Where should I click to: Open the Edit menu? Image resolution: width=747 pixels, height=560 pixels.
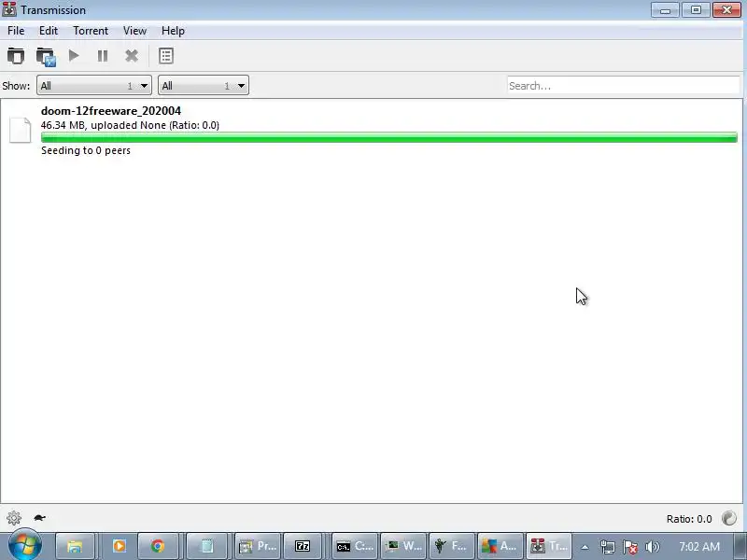pos(49,31)
